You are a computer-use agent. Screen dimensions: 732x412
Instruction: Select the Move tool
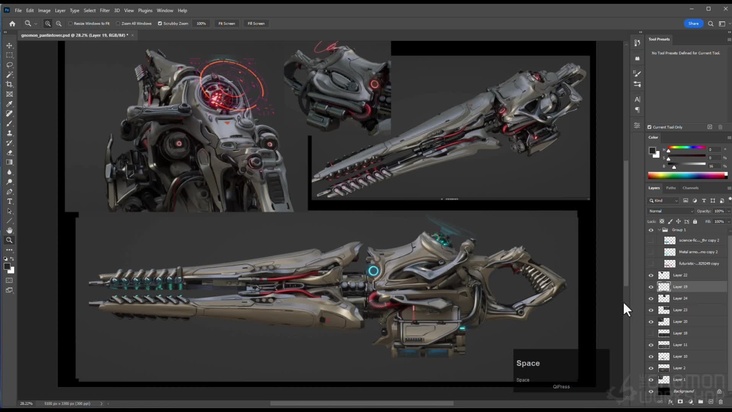[x=9, y=45]
